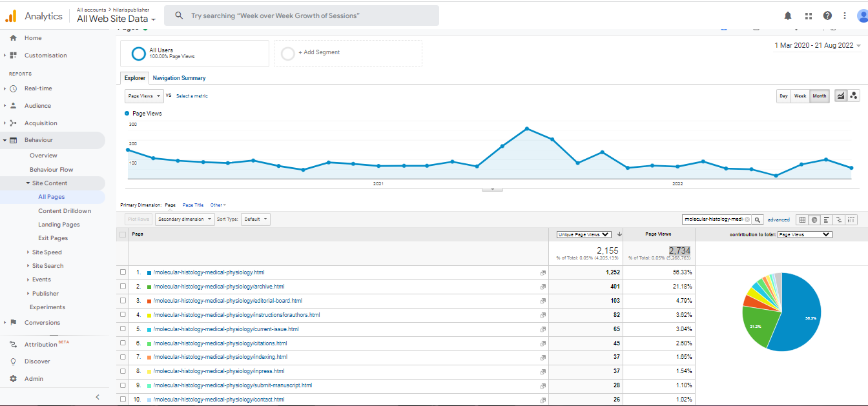Open the notifications bell icon
This screenshot has height=406, width=868.
click(x=788, y=15)
